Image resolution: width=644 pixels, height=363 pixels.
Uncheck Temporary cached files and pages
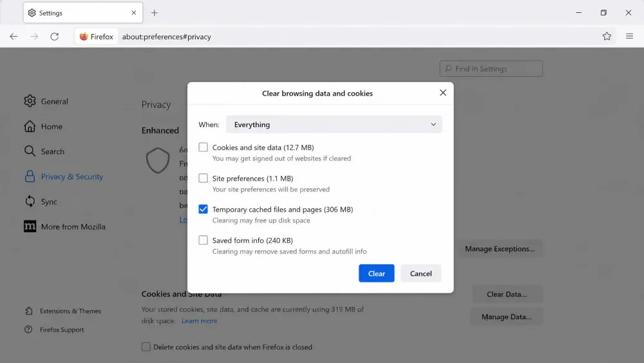tap(204, 210)
